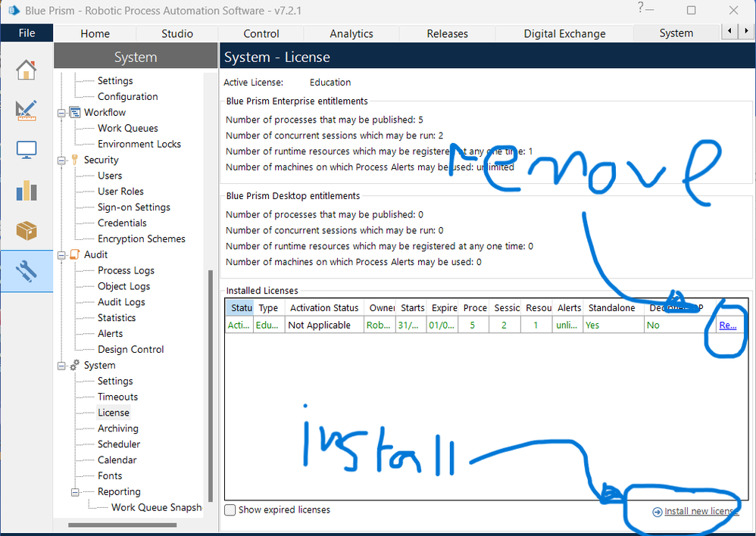Open Archiving in the tree
Image resolution: width=756 pixels, height=536 pixels.
(x=118, y=428)
